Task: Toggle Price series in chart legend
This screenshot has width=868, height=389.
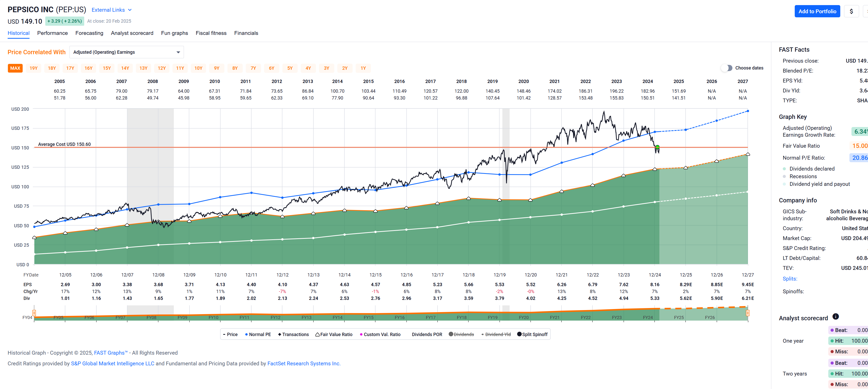Action: tap(230, 334)
